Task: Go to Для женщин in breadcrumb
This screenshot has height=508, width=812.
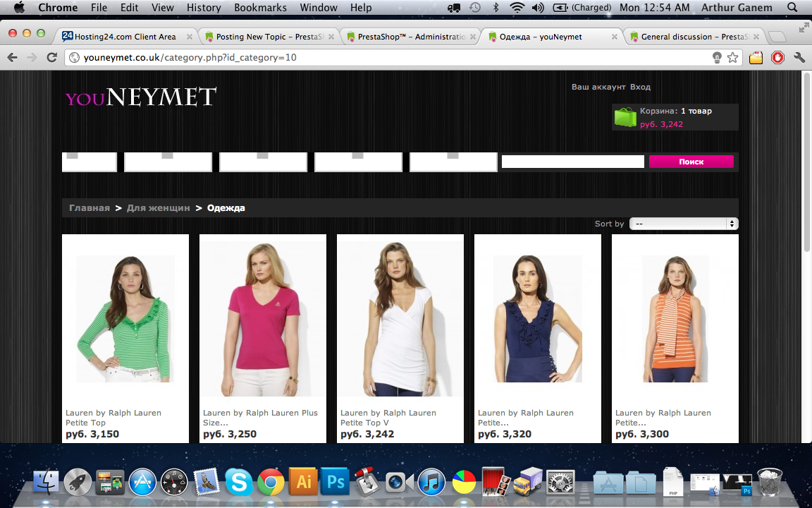Action: click(x=159, y=208)
